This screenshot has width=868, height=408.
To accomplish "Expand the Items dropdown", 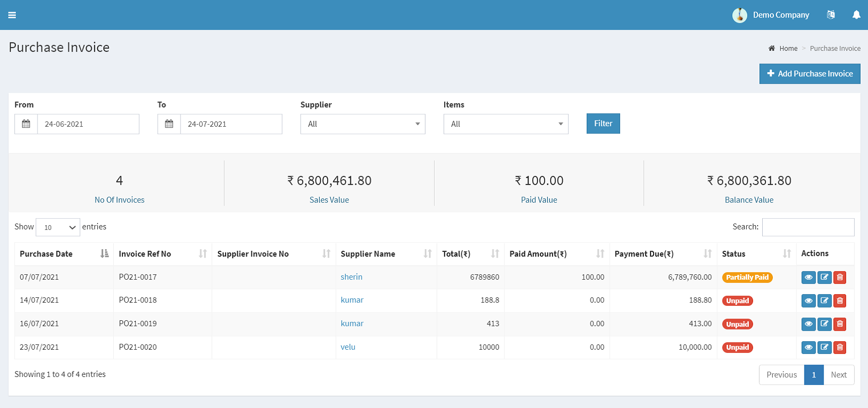I will [506, 124].
